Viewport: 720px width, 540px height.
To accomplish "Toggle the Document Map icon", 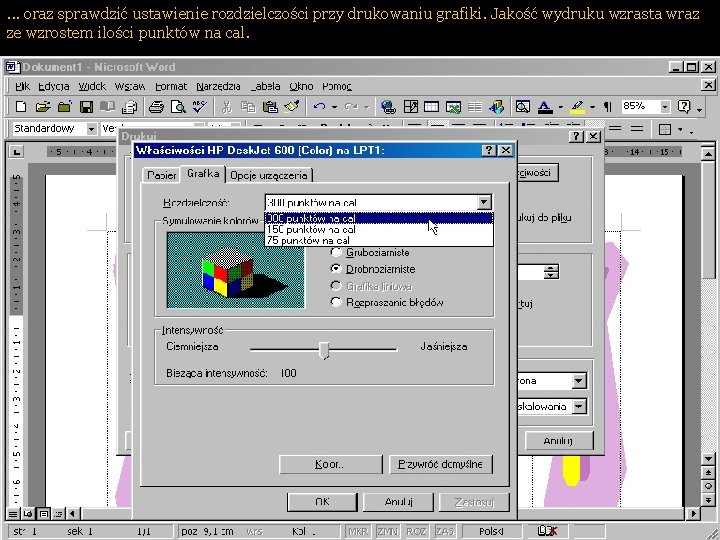I will tap(523, 107).
